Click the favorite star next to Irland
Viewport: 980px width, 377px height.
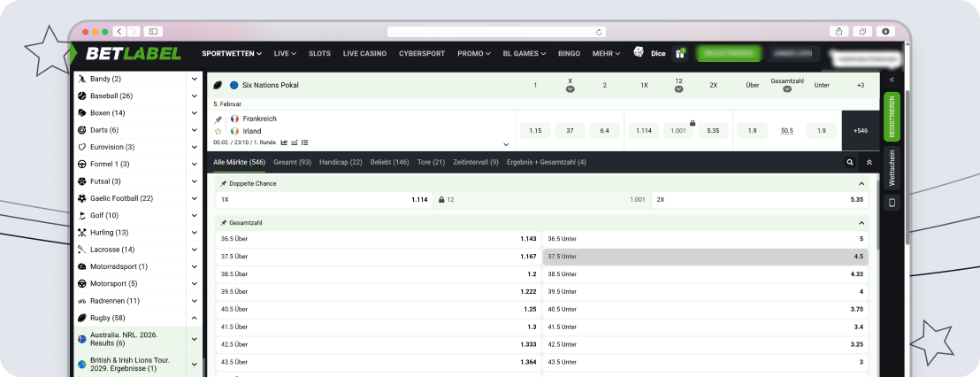pyautogui.click(x=218, y=131)
